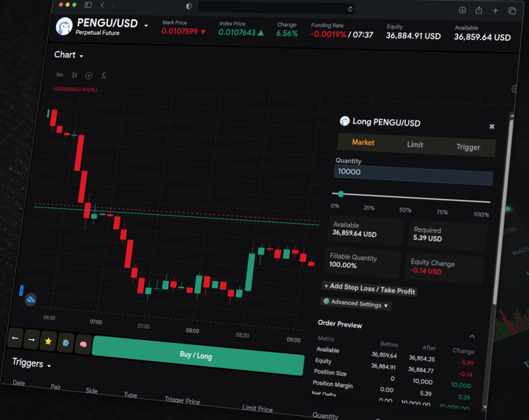
Task: Click the candlestick chart type icon
Action: click(74, 75)
